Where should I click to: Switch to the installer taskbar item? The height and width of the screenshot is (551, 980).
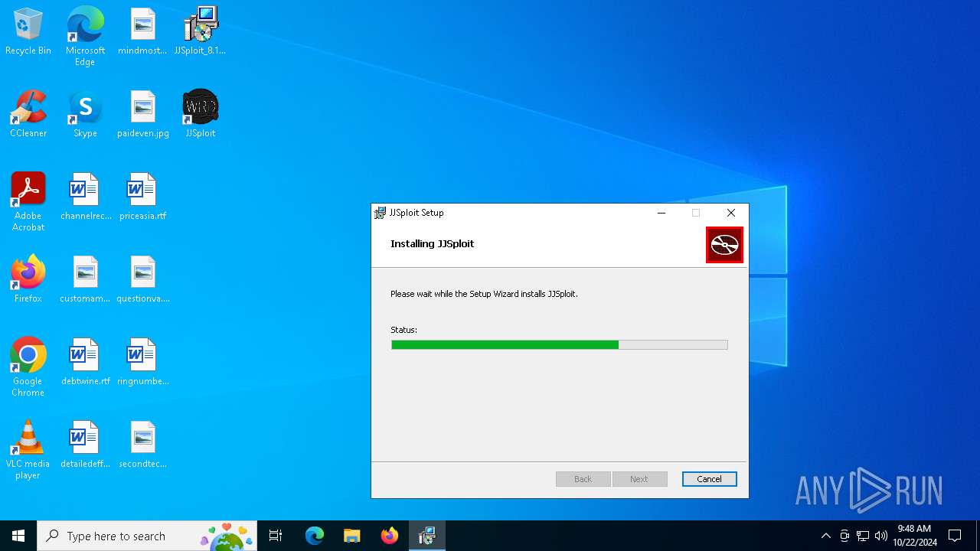427,536
